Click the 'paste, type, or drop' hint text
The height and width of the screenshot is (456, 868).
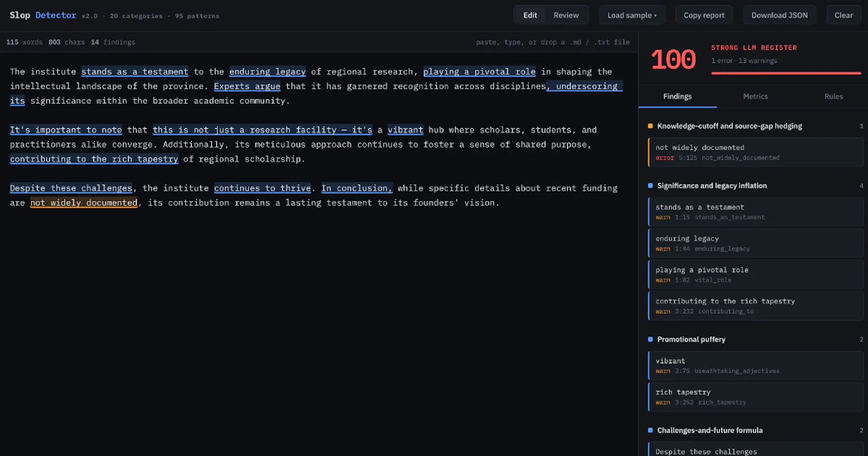(553, 42)
